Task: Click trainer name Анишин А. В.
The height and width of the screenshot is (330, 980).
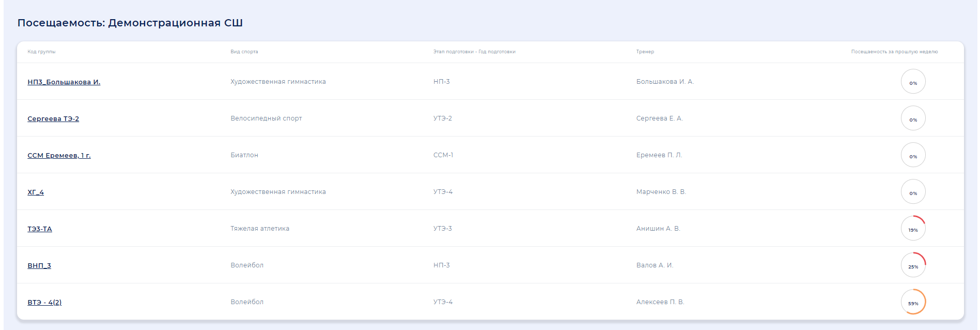Action: coord(658,229)
